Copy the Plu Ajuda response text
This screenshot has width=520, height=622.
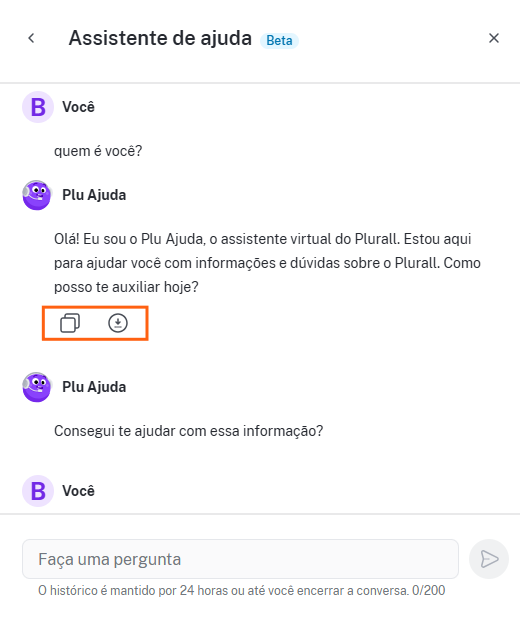tap(70, 323)
